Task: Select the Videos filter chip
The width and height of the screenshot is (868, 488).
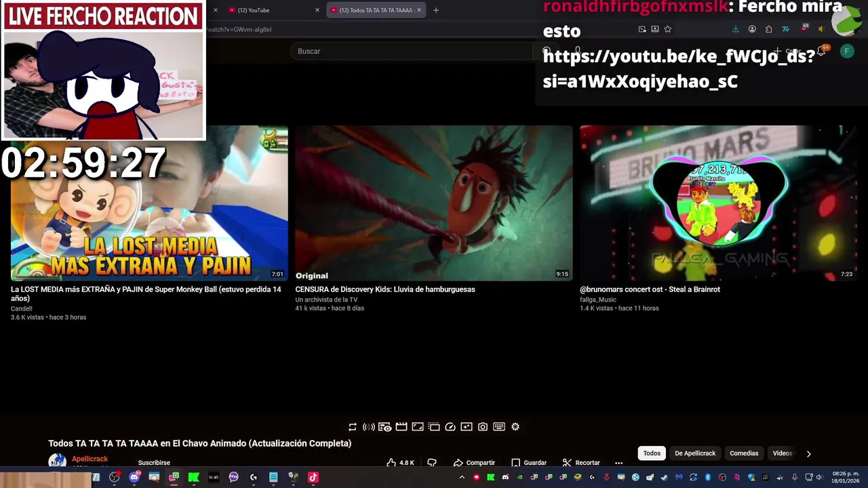Action: 782,453
